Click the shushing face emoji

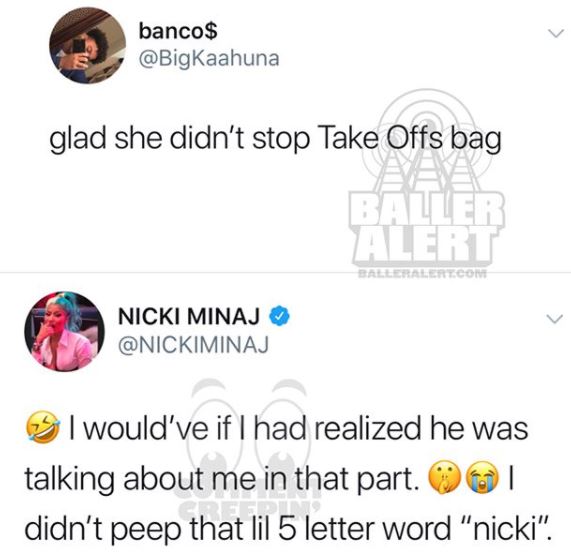coord(444,478)
